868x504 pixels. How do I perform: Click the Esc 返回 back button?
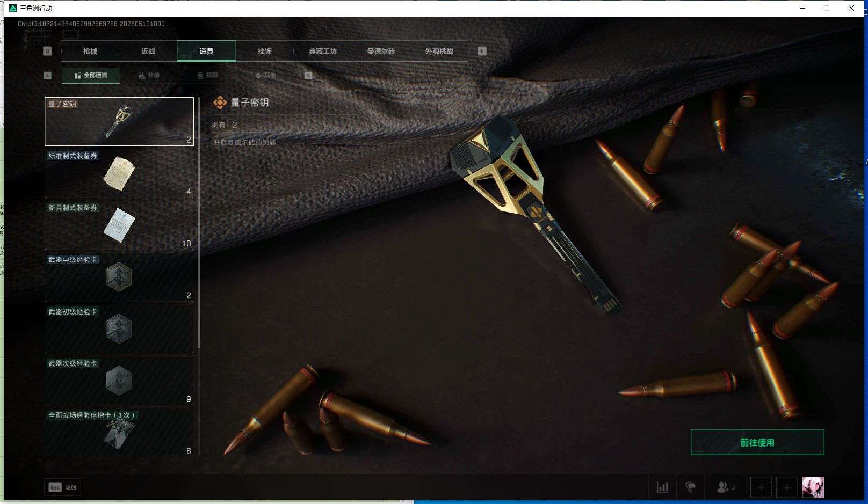[x=62, y=487]
